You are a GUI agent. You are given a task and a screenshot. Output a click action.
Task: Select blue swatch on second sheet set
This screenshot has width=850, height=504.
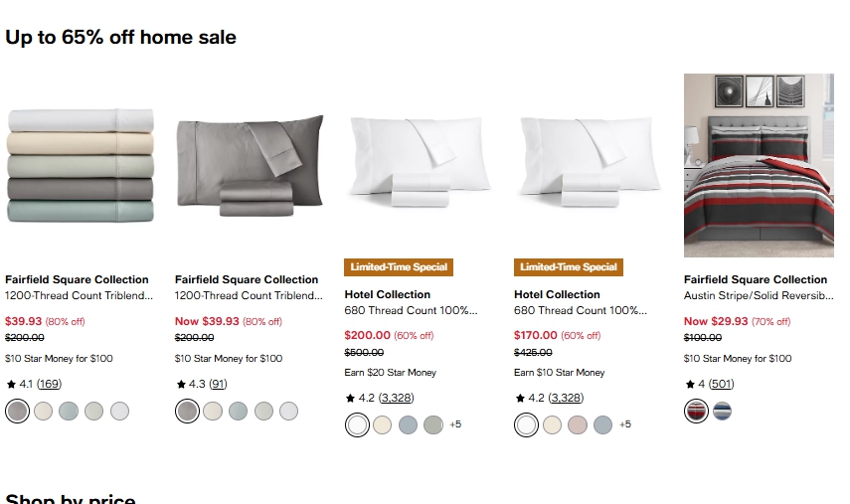coord(238,411)
